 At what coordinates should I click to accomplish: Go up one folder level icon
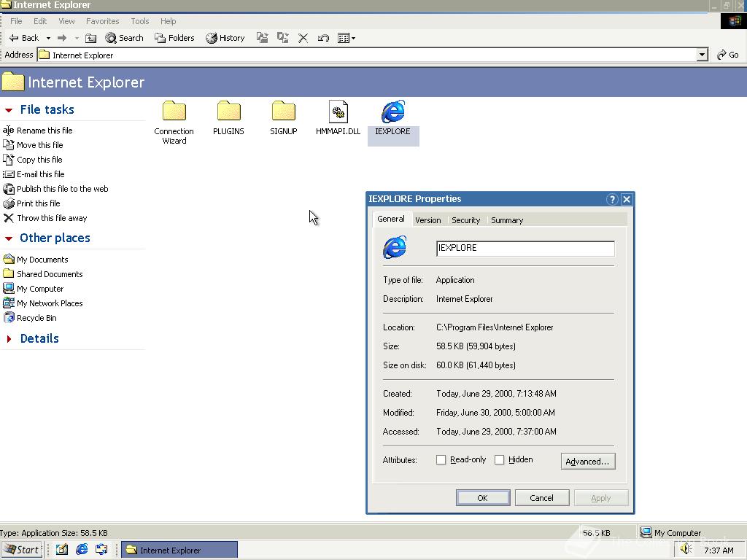tap(90, 38)
